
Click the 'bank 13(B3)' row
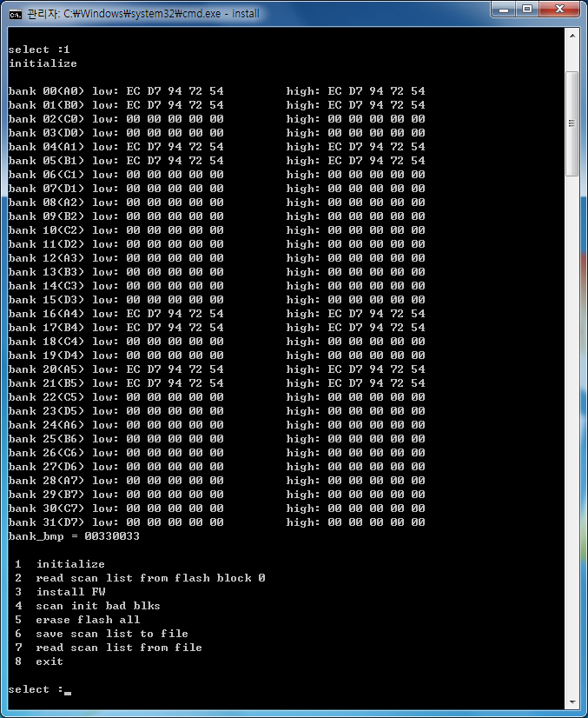click(x=216, y=272)
